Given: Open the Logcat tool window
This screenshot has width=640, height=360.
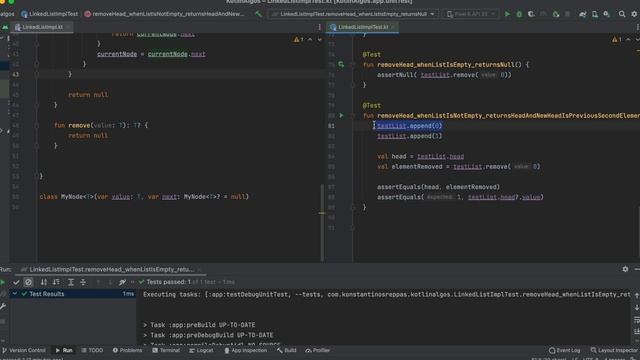Looking at the screenshot, I should [201, 350].
